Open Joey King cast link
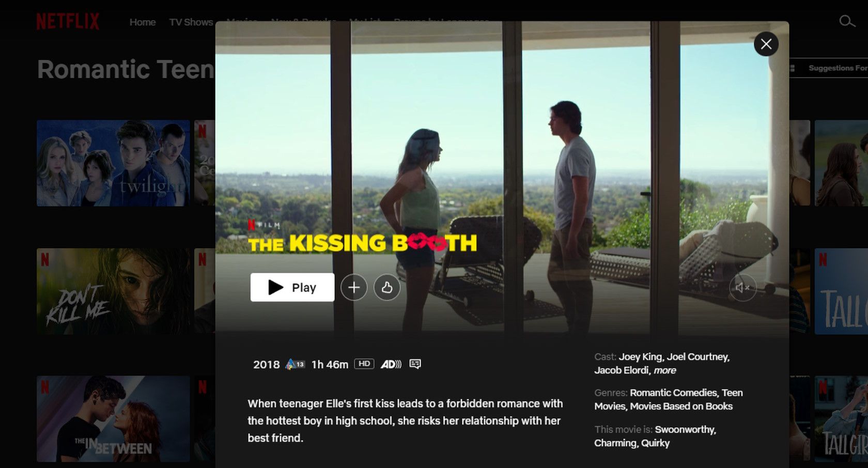This screenshot has width=868, height=468. click(x=640, y=357)
